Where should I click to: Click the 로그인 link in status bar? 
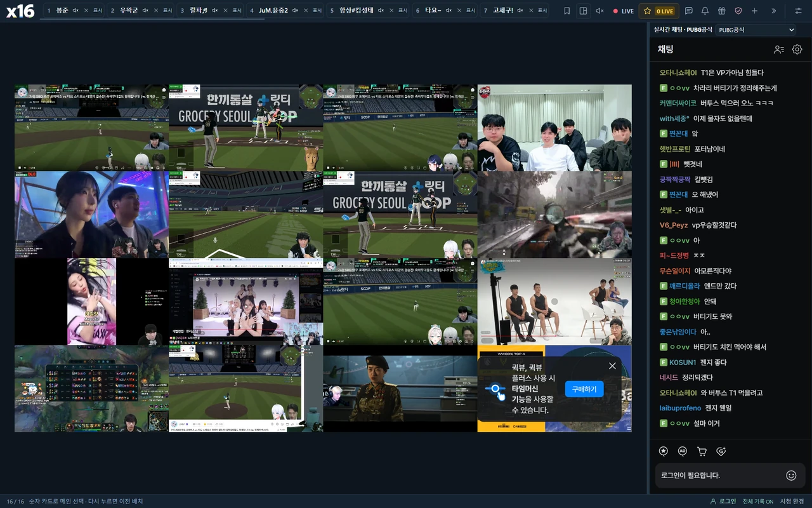[x=723, y=501]
